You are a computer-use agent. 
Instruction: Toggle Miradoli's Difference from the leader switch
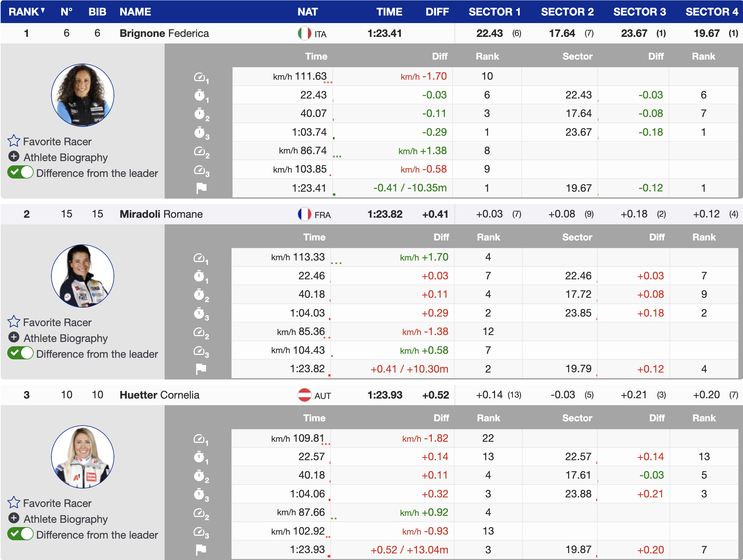(x=20, y=353)
